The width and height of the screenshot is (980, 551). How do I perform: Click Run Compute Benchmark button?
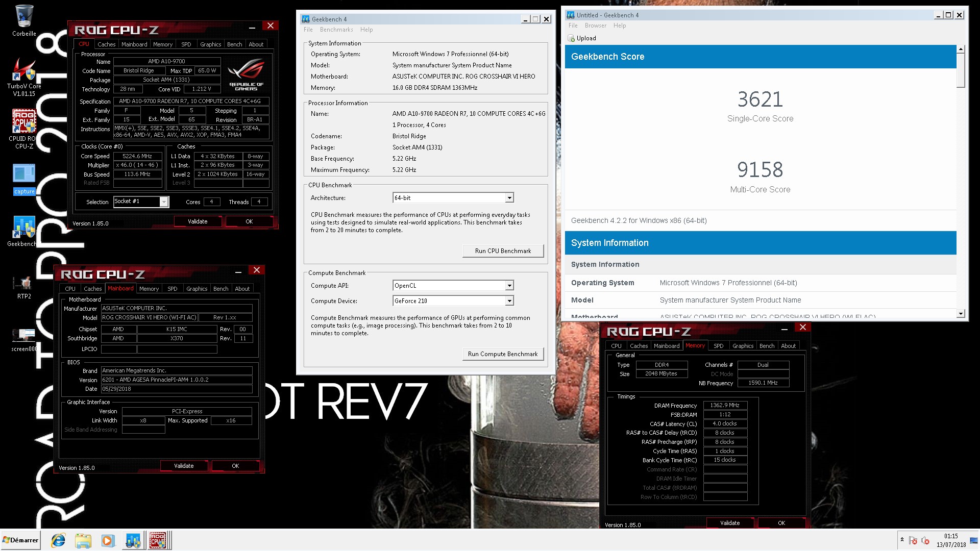coord(503,354)
